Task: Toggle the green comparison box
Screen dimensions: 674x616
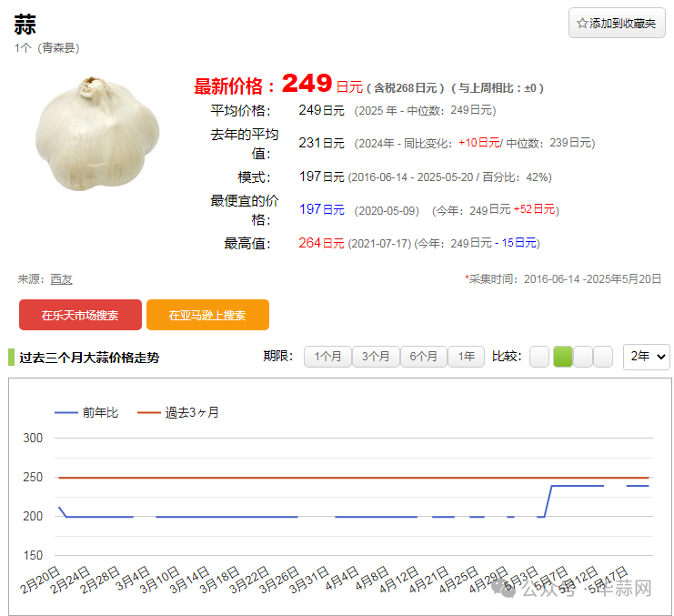Action: click(563, 357)
